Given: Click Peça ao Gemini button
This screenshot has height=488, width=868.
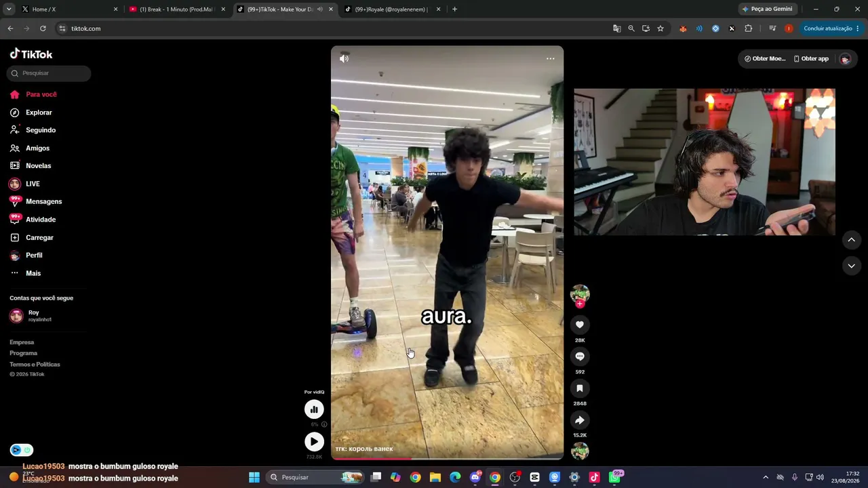Looking at the screenshot, I should pyautogui.click(x=767, y=9).
